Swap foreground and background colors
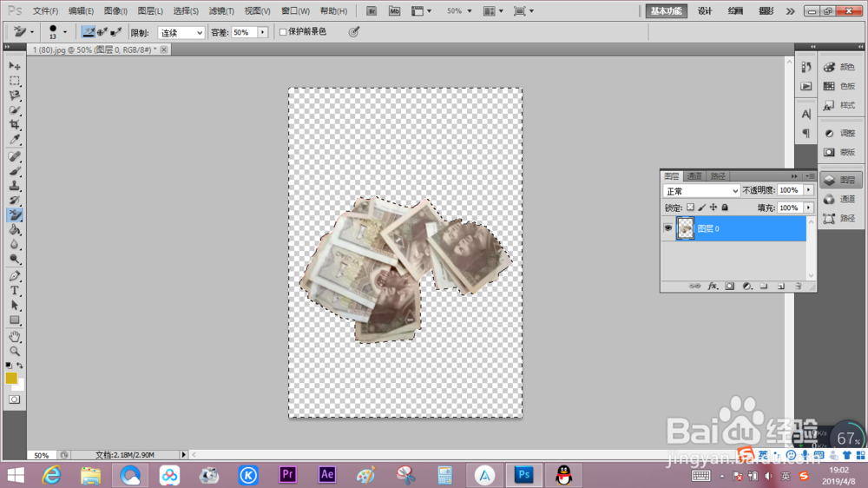The height and width of the screenshot is (488, 868). [x=20, y=366]
